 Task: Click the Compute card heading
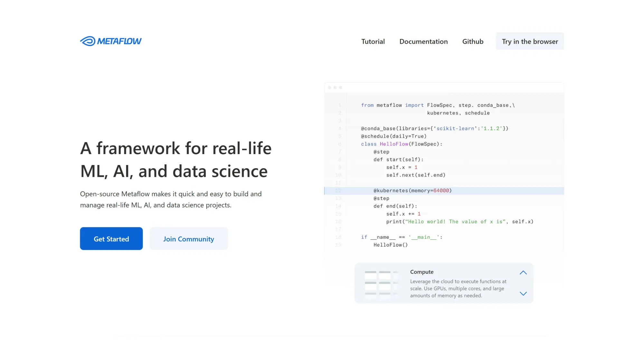point(421,272)
